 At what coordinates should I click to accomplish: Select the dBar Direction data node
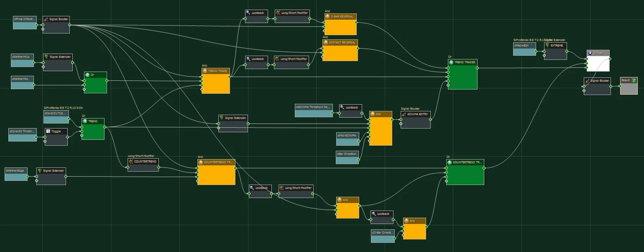(347, 157)
